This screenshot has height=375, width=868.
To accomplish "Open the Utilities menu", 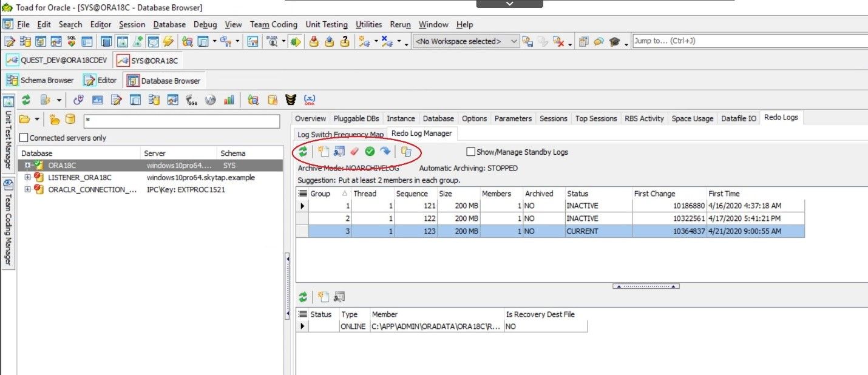I will 368,24.
